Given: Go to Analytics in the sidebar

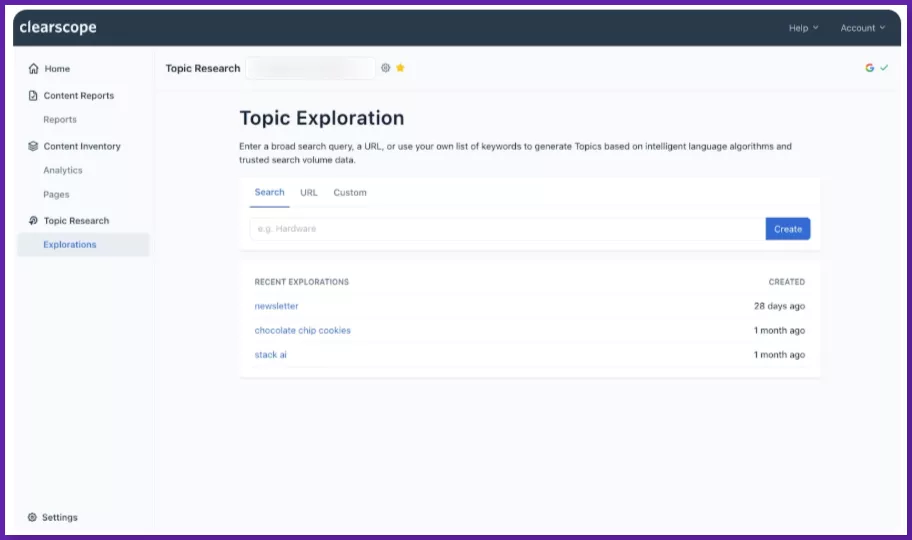Looking at the screenshot, I should (63, 170).
